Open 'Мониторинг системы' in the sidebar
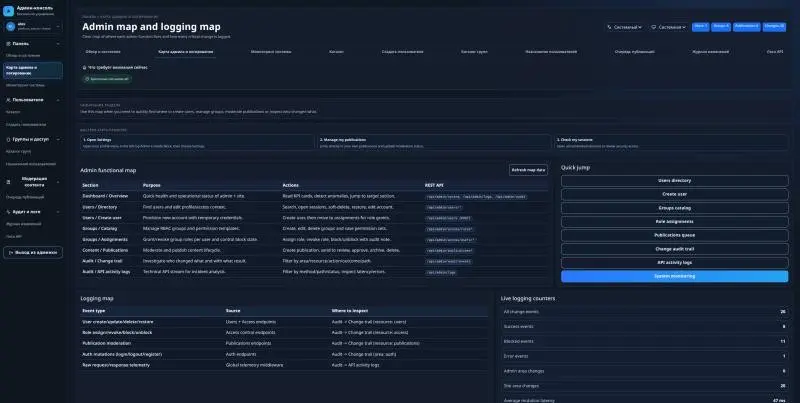The width and height of the screenshot is (800, 403). pos(25,85)
